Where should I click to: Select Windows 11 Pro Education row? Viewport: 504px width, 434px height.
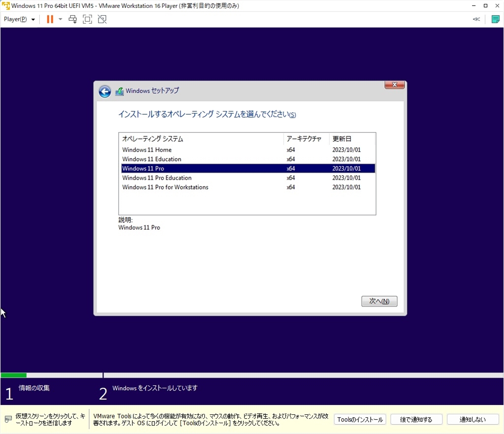(x=248, y=178)
